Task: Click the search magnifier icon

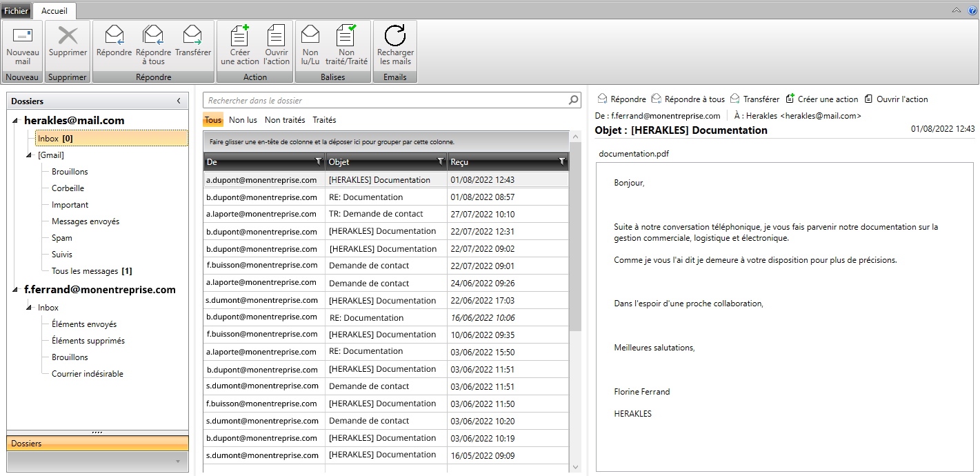Action: pyautogui.click(x=574, y=101)
